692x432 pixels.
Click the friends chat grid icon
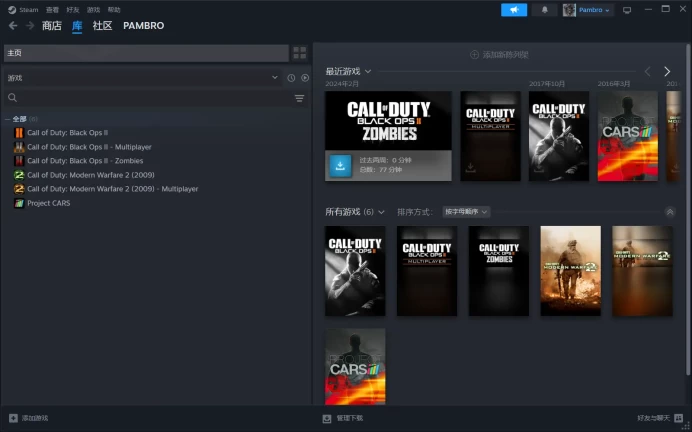click(678, 418)
